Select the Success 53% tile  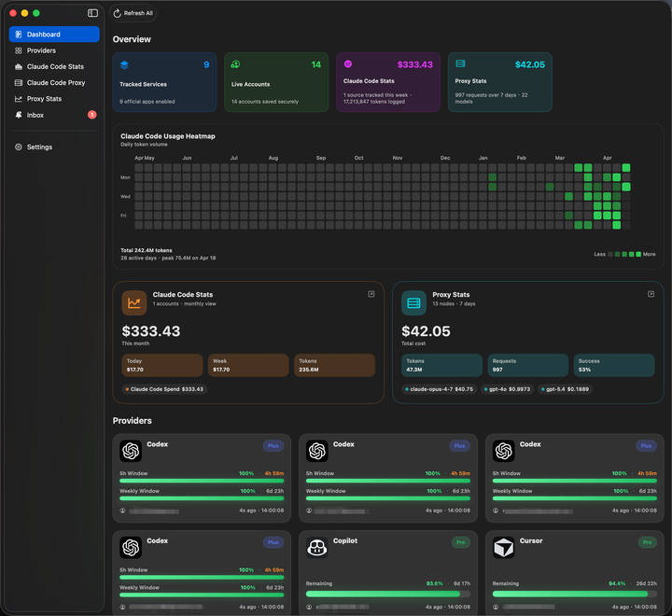tap(614, 365)
